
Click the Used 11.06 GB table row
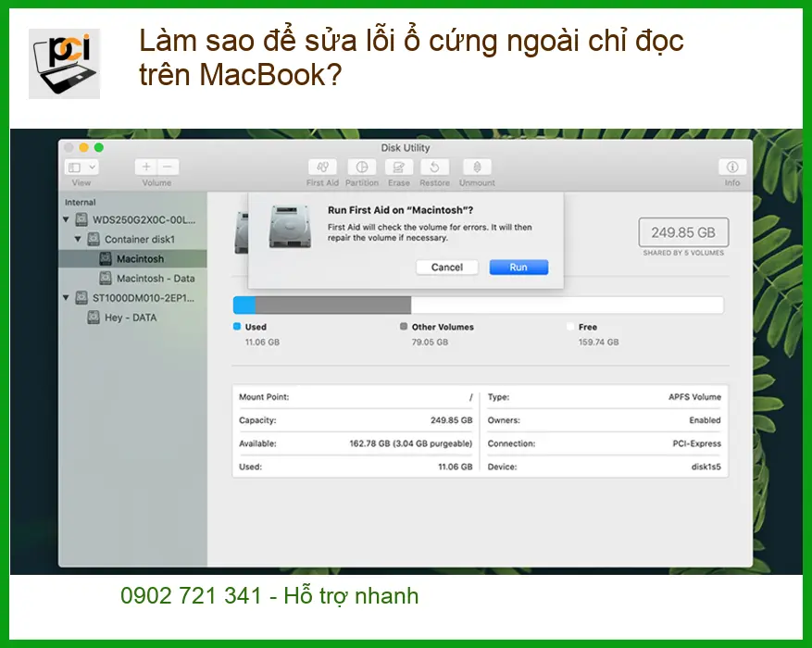(356, 467)
